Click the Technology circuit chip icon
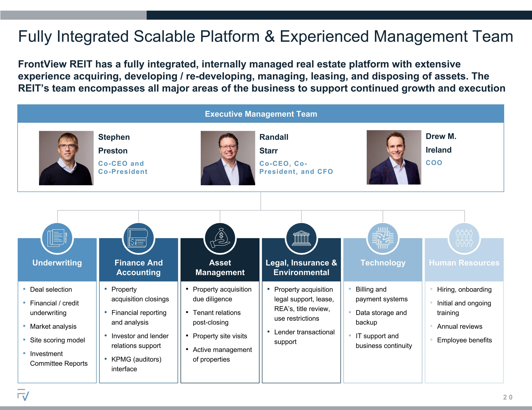Screen dimensions: 532x410 (383, 238)
